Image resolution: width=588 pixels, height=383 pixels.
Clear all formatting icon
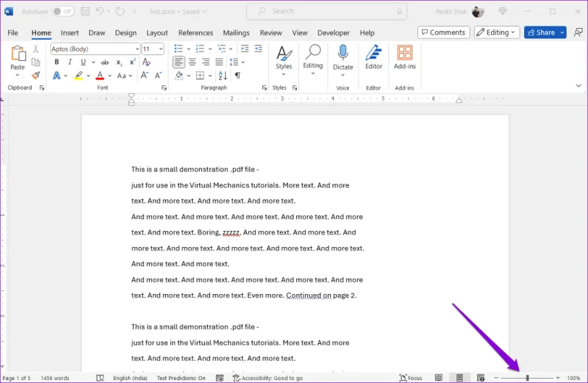[x=146, y=62]
